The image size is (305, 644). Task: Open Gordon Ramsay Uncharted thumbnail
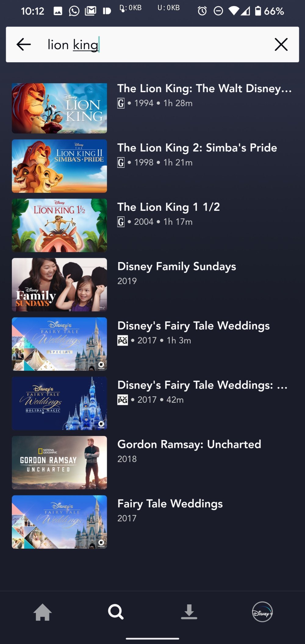(59, 462)
